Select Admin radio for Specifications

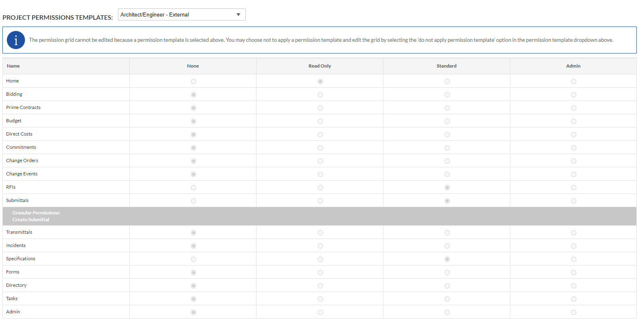click(574, 259)
